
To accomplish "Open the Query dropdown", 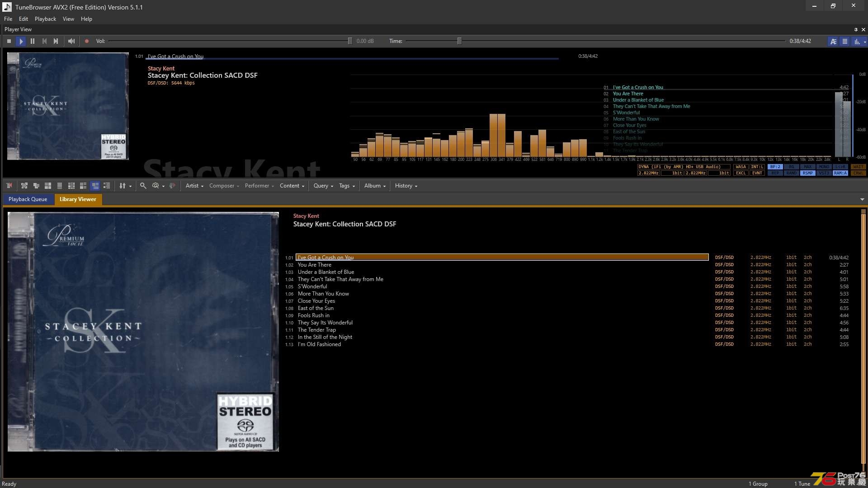I will [x=323, y=186].
